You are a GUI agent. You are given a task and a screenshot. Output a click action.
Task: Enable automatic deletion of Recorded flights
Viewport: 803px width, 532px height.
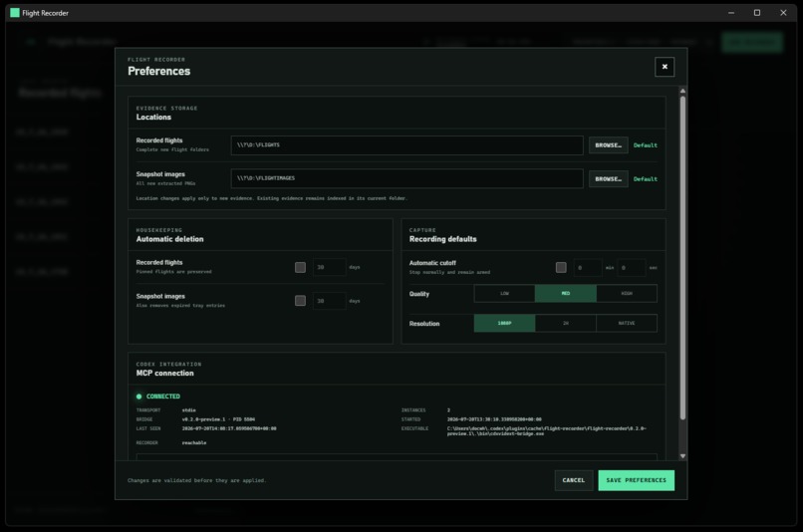click(x=300, y=267)
